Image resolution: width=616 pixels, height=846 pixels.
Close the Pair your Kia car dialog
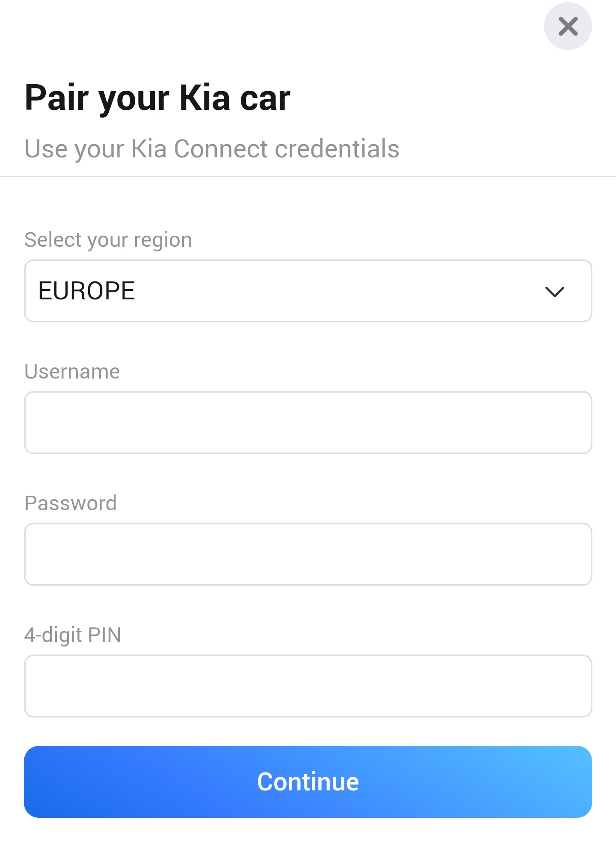(568, 27)
